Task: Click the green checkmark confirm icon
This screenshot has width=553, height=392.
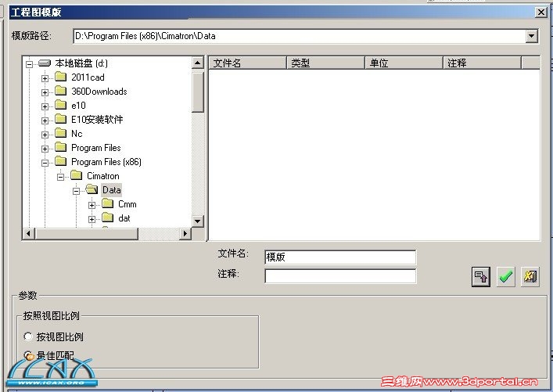Action: [x=505, y=276]
